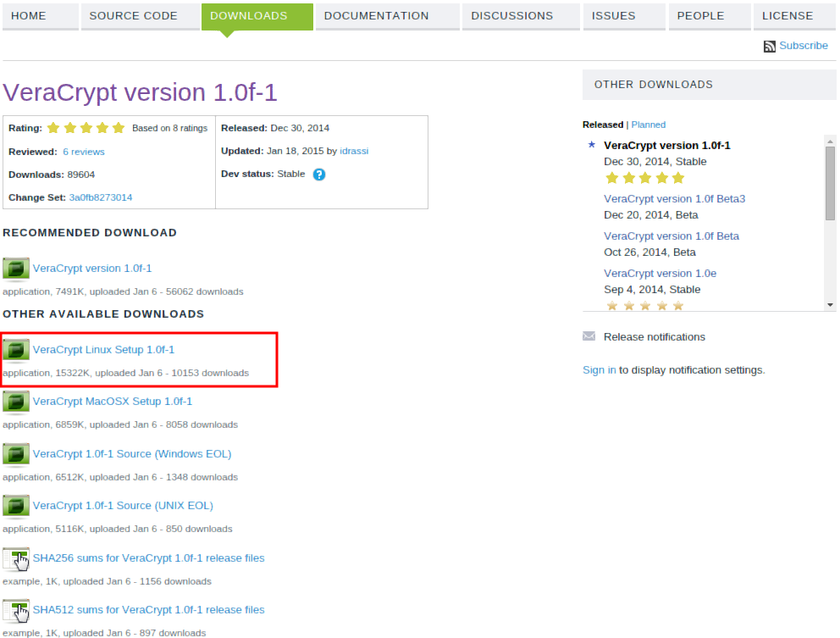Click the Dev status help question mark icon
The image size is (840, 638).
tap(318, 175)
